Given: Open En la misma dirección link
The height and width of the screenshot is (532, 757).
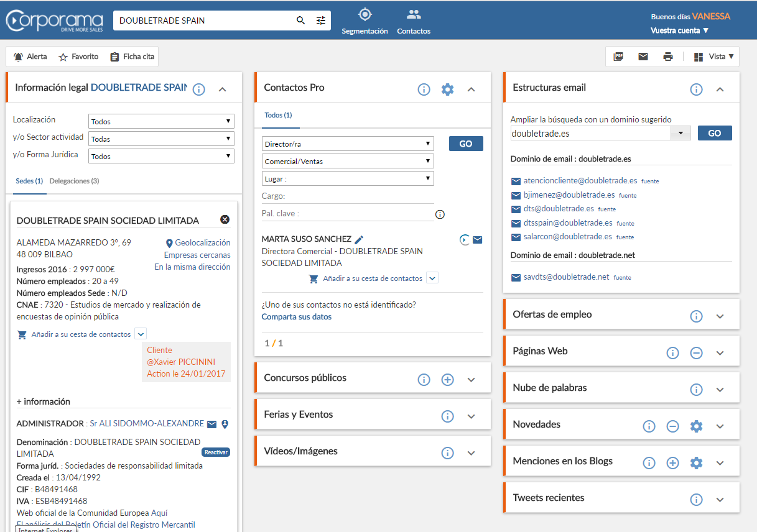Looking at the screenshot, I should (x=192, y=267).
